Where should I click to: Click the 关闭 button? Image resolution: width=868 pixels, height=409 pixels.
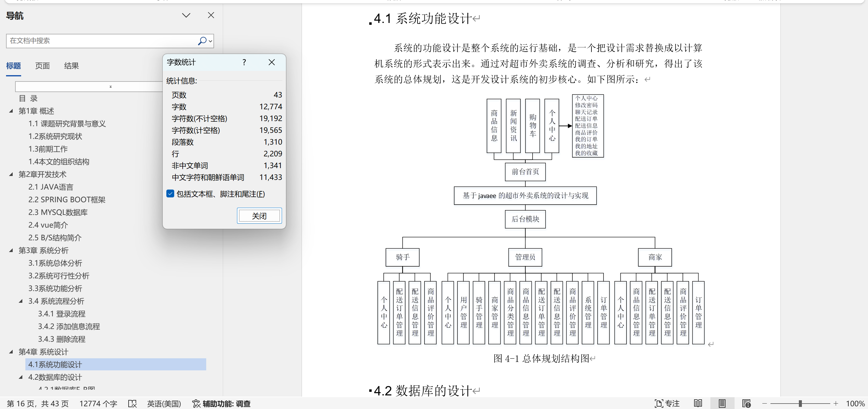click(259, 216)
